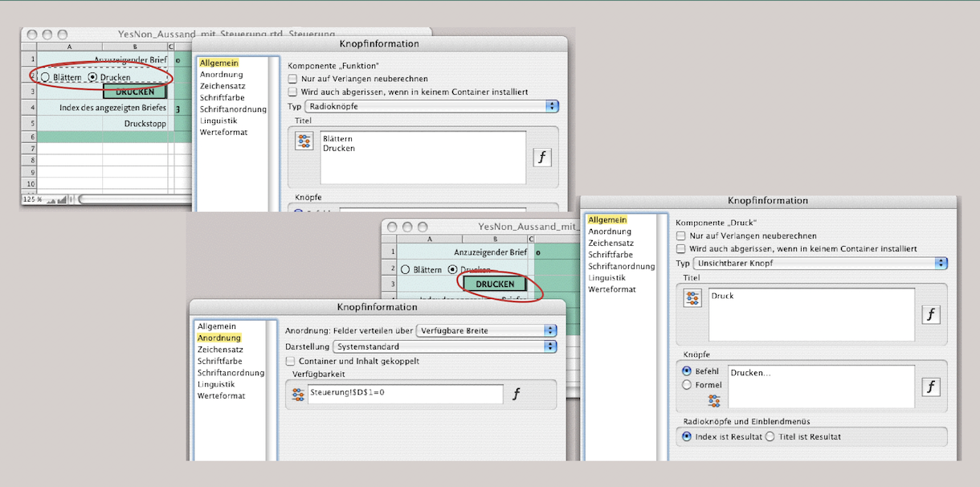
Task: Click the options icon below the Formel radio button
Action: pos(713,399)
